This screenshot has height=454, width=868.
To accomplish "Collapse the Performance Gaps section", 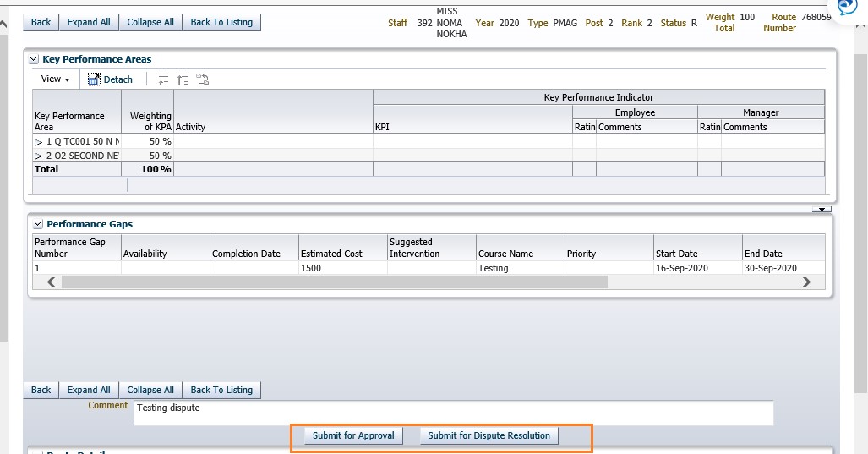I will click(37, 225).
